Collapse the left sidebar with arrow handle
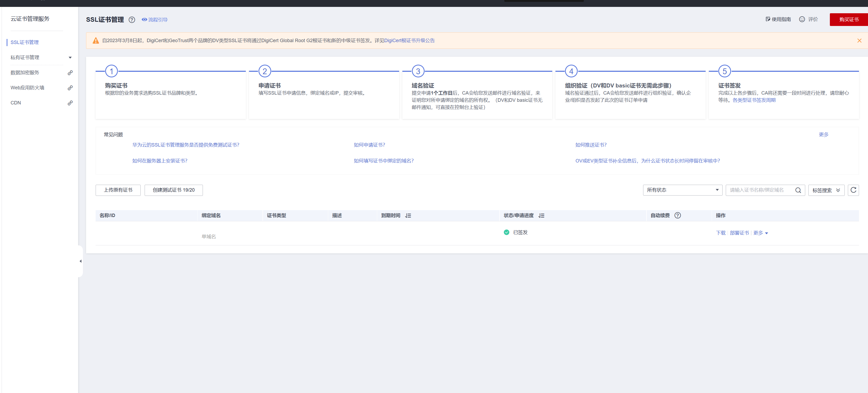This screenshot has height=393, width=868. tap(81, 261)
